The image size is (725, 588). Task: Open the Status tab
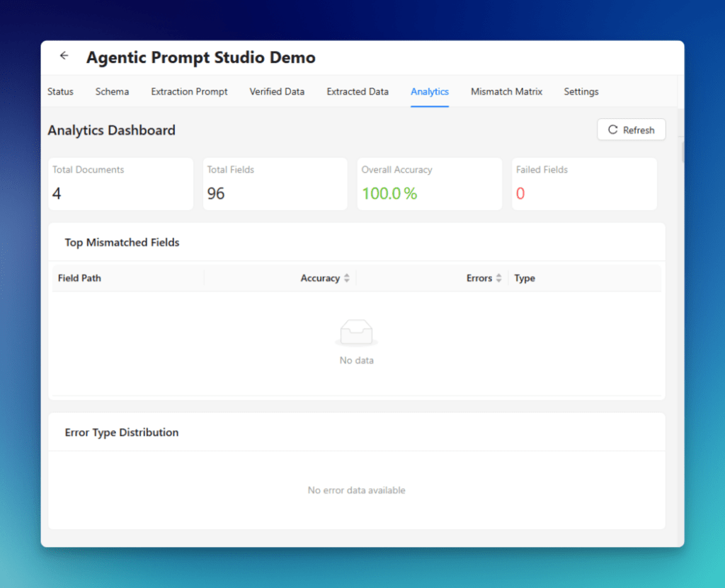coord(60,92)
